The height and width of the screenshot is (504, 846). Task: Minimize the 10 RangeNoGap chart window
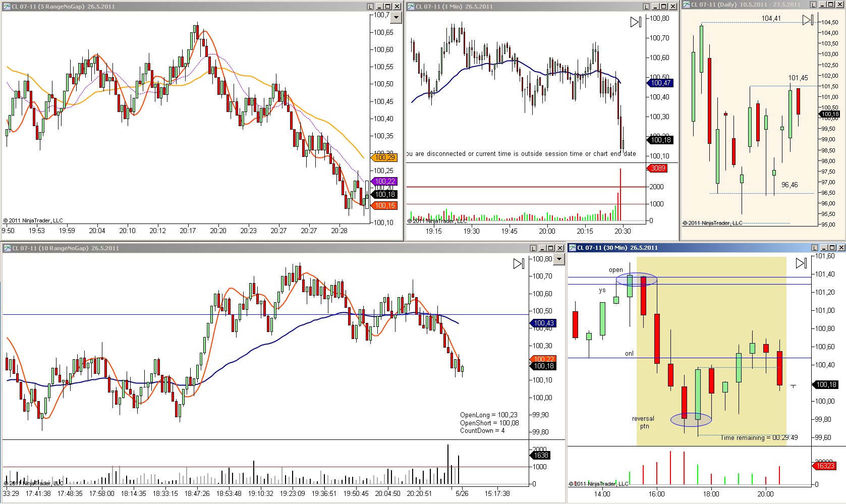[542, 248]
